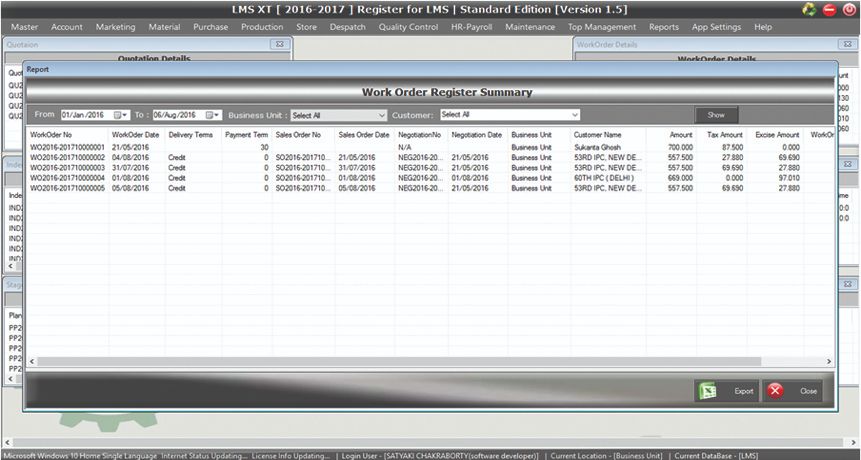
Task: Click the green recycle refresh icon
Action: (809, 9)
